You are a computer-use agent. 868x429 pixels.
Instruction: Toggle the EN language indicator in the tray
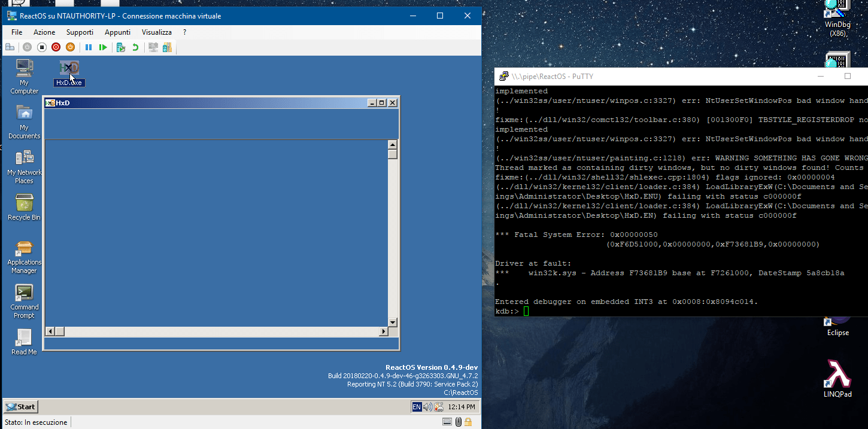point(416,406)
